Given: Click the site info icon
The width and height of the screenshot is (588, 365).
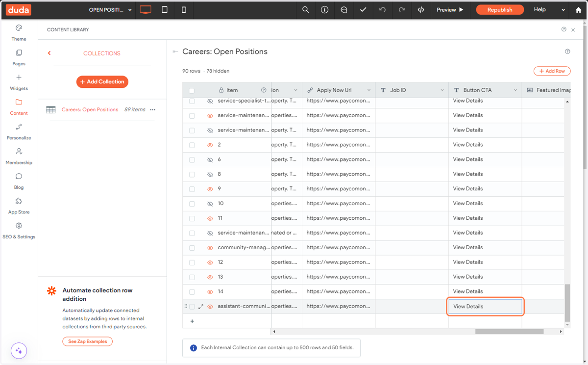Looking at the screenshot, I should point(324,10).
